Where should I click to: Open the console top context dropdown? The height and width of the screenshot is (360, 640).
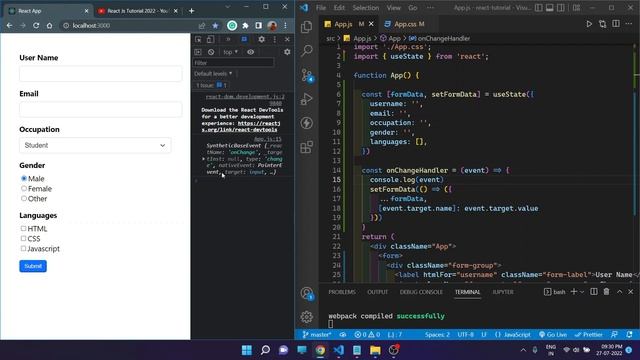pos(230,52)
